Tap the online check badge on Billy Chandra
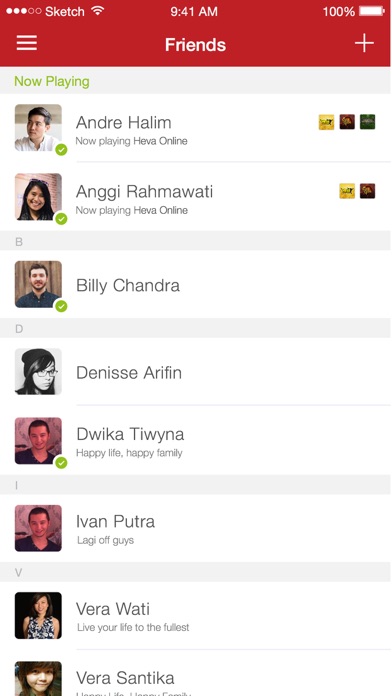392x696 pixels. click(x=61, y=306)
